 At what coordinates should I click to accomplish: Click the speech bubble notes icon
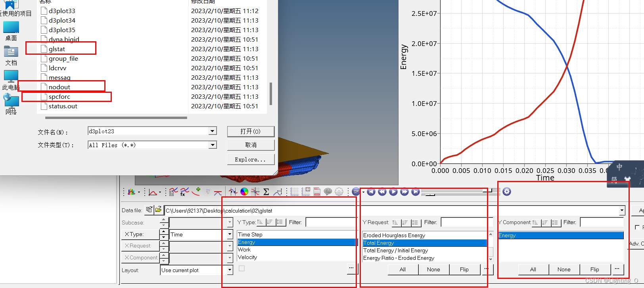click(x=328, y=192)
